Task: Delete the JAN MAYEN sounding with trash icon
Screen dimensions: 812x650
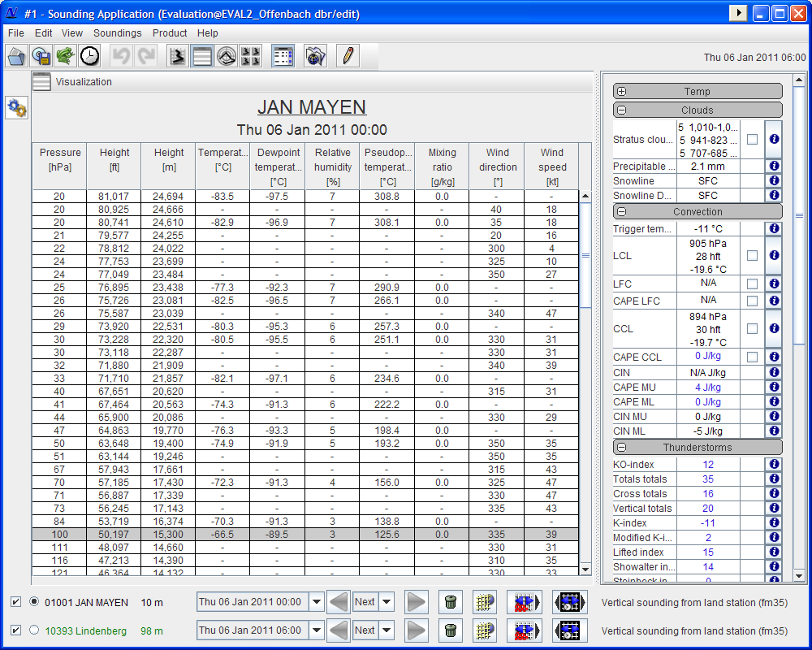Action: (451, 602)
